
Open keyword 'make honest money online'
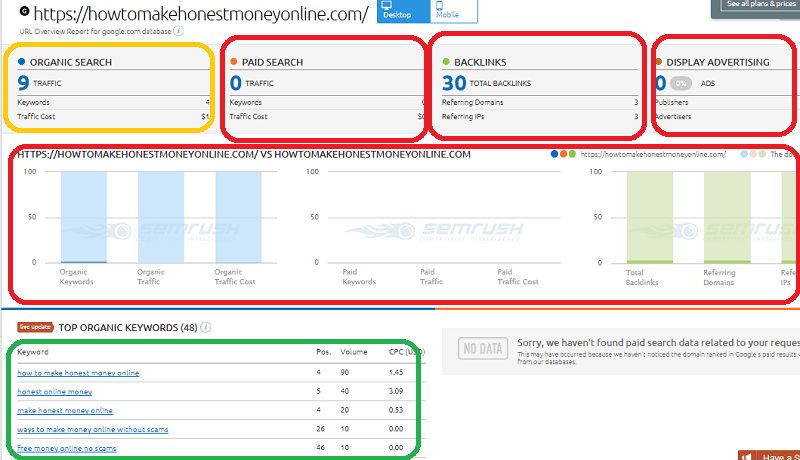pos(65,411)
